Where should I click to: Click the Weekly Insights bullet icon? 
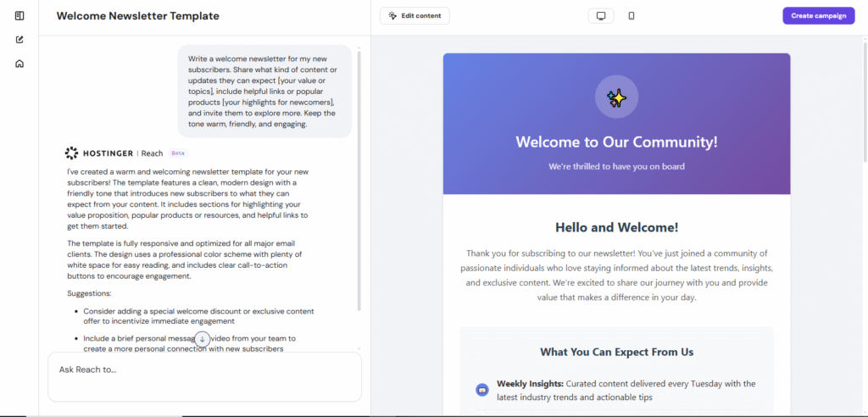[x=482, y=390]
